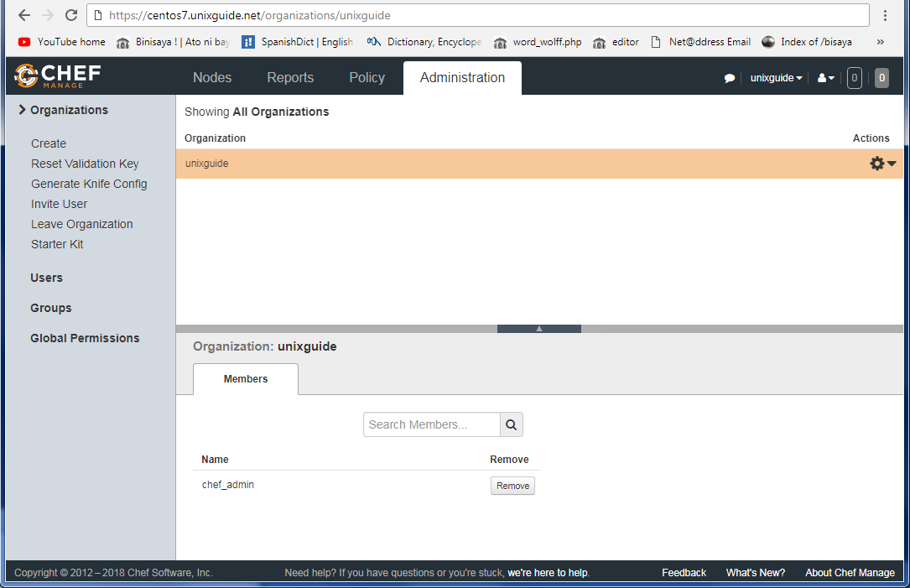Open the Starter Kit link
The image size is (910, 588).
[57, 244]
